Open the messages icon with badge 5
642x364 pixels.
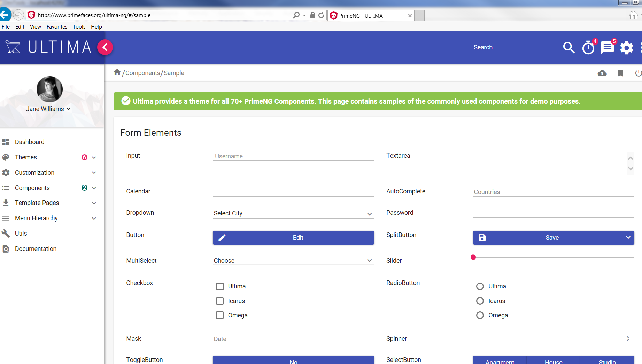pyautogui.click(x=607, y=47)
